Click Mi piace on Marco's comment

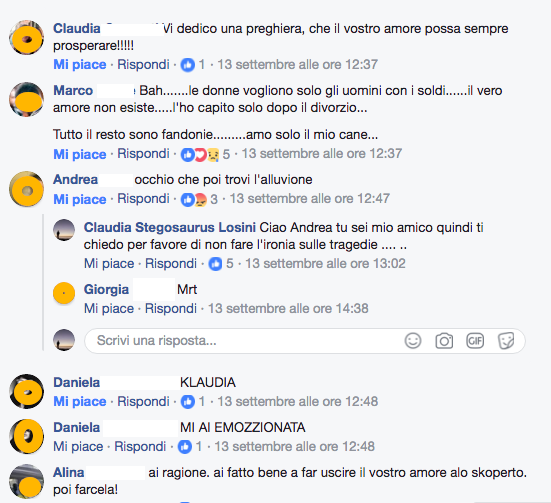tap(80, 154)
